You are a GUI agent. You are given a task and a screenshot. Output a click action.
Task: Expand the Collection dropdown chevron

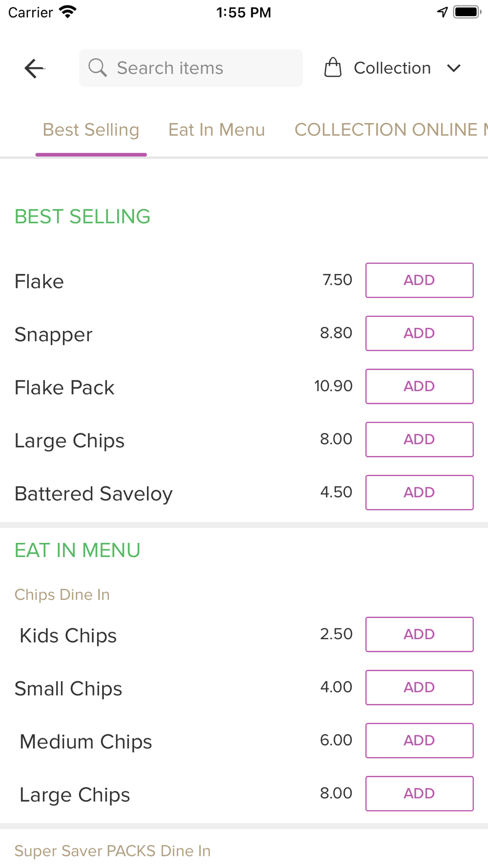pos(454,68)
